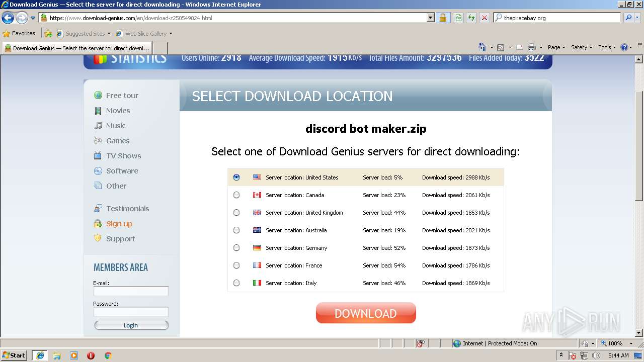Image resolution: width=644 pixels, height=362 pixels.
Task: Expand the address bar URL dropdown
Action: 430,18
